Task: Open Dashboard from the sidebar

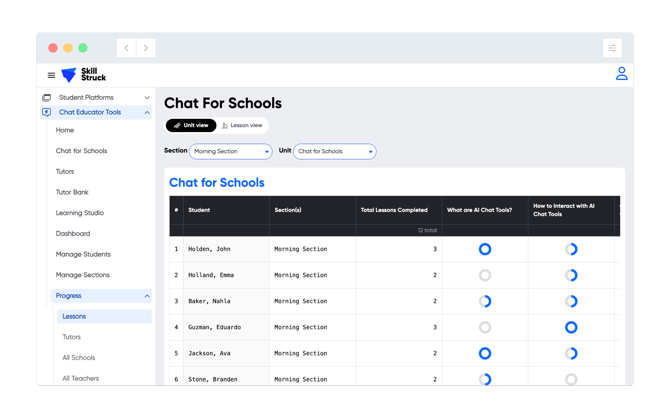Action: 73,234
